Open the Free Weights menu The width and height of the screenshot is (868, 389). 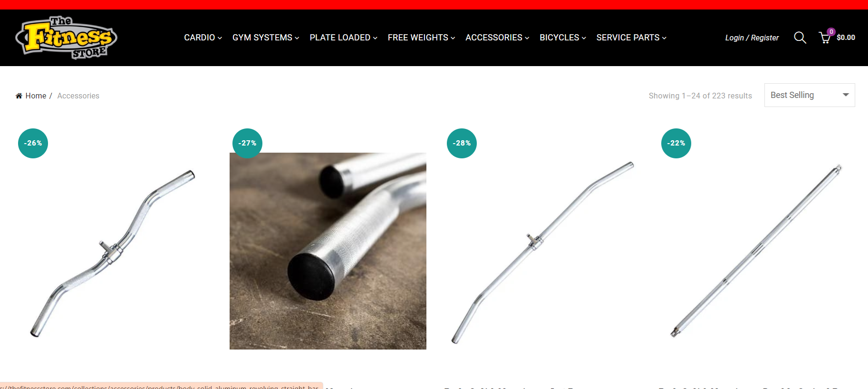(422, 38)
